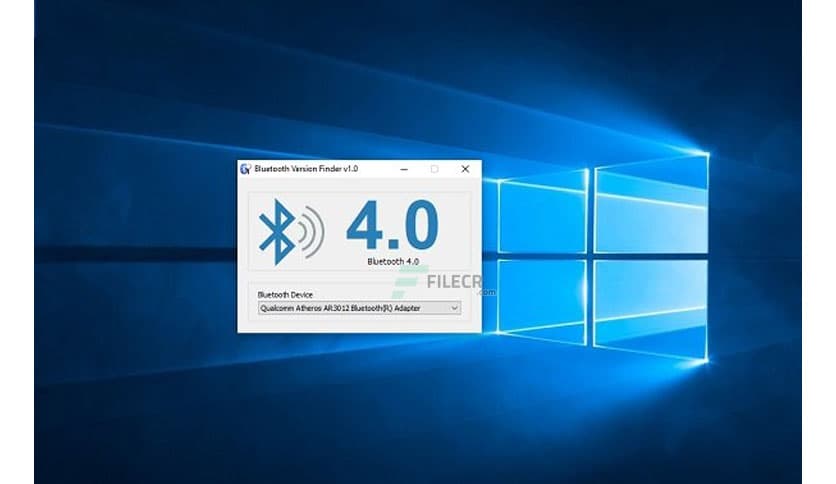
Task: Click the large 4.0 version number
Action: [x=392, y=225]
